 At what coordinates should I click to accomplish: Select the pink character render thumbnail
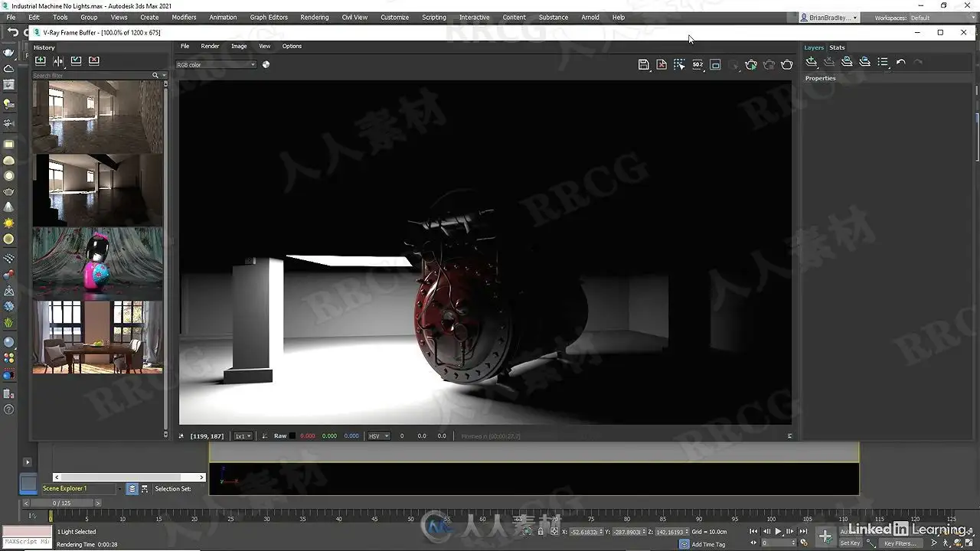pos(97,263)
